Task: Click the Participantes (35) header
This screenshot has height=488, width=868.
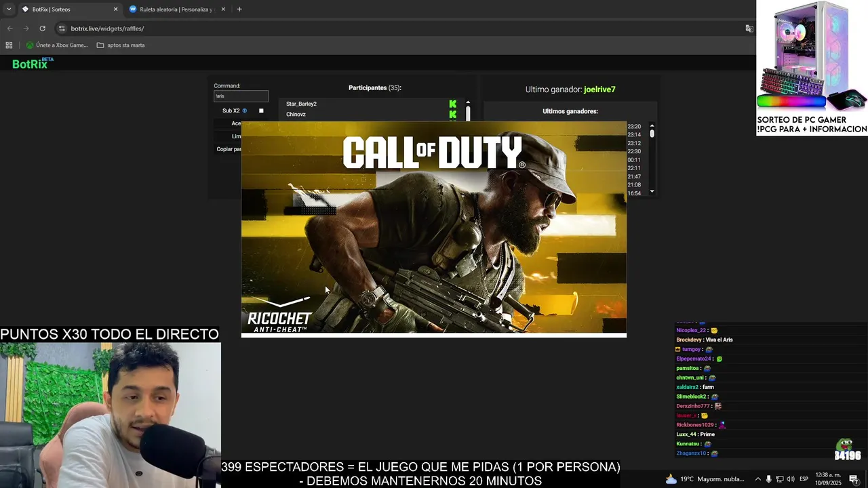Action: click(375, 88)
